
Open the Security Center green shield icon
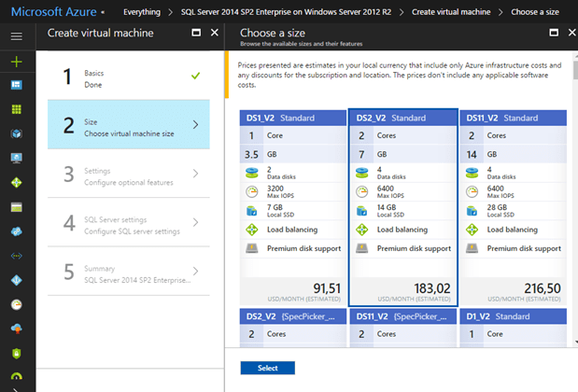pyautogui.click(x=17, y=354)
